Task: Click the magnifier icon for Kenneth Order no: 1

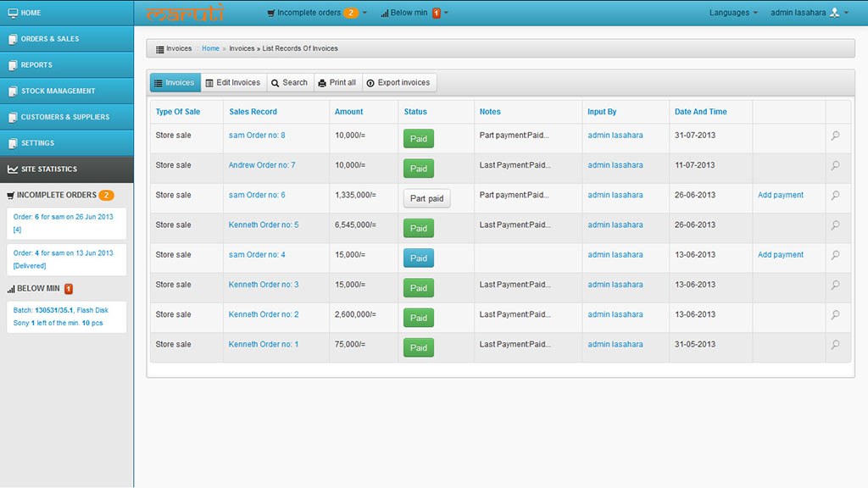Action: (835, 345)
